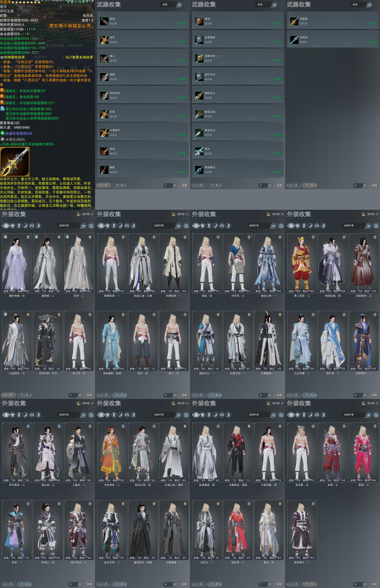Click the ALT查看多端效果 text in tooltip
This screenshot has height=588, width=380.
click(x=79, y=57)
